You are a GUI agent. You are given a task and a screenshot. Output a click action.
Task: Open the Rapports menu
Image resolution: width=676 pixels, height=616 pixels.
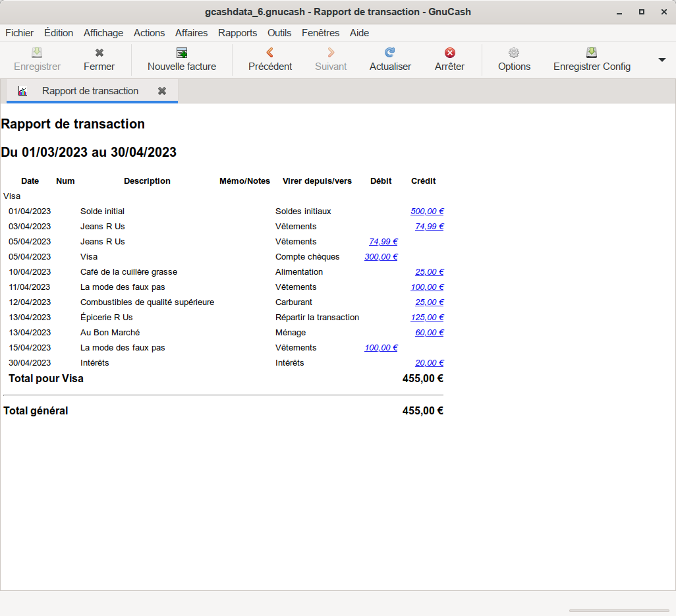(237, 33)
